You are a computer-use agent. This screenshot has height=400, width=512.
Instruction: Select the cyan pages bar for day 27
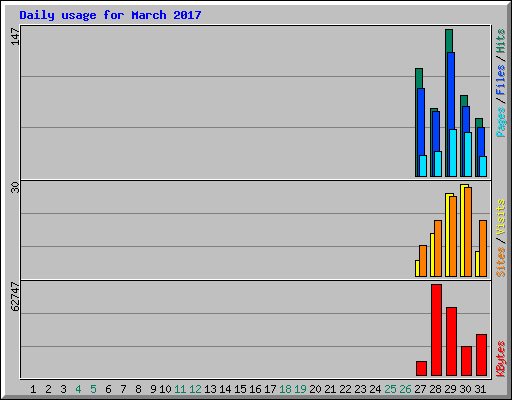(423, 166)
